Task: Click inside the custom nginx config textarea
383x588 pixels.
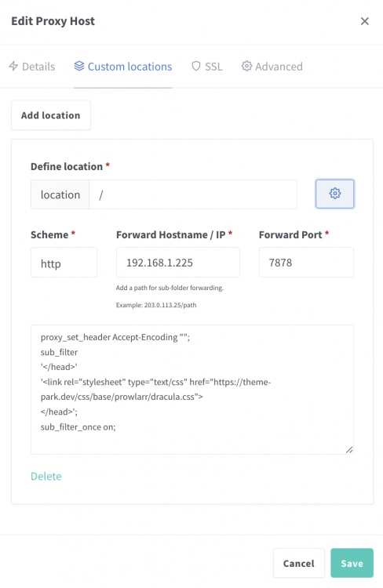Action: pyautogui.click(x=192, y=390)
